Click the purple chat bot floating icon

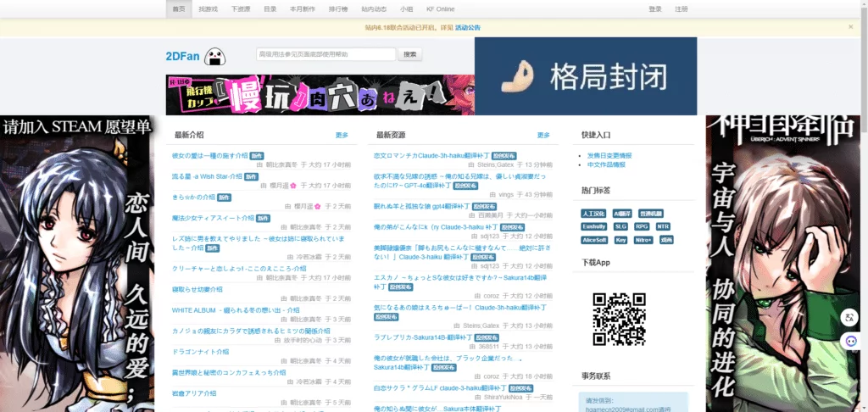(x=849, y=341)
